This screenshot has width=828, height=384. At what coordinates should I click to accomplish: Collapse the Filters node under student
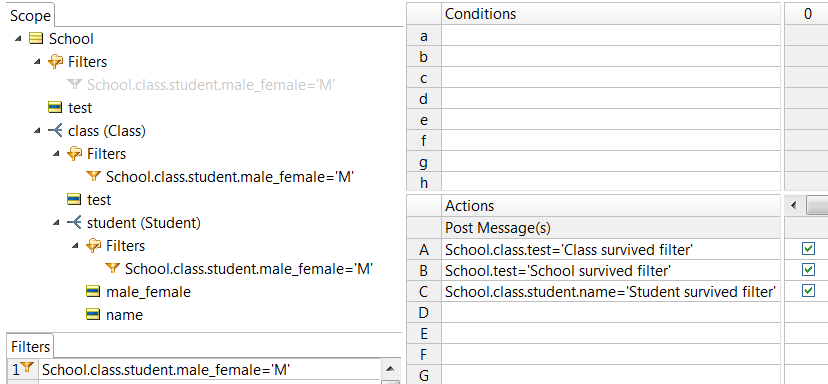point(76,246)
